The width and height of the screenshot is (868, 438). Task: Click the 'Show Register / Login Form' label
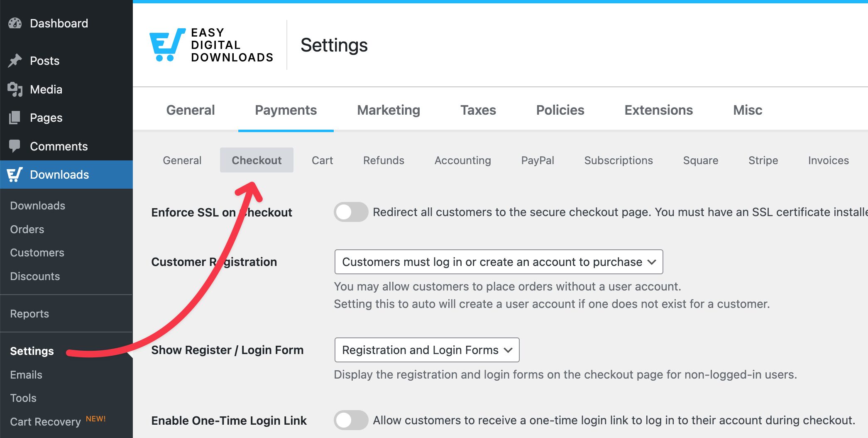[227, 350]
